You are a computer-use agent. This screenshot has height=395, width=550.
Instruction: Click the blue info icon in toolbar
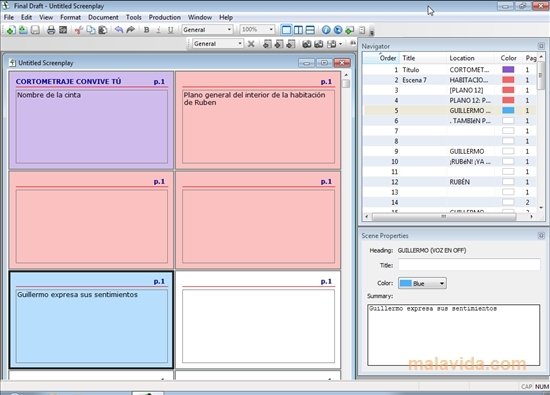[326, 30]
